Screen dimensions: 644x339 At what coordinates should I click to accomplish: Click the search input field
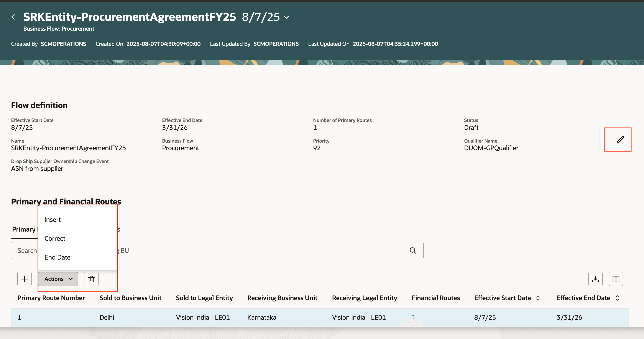(250, 250)
